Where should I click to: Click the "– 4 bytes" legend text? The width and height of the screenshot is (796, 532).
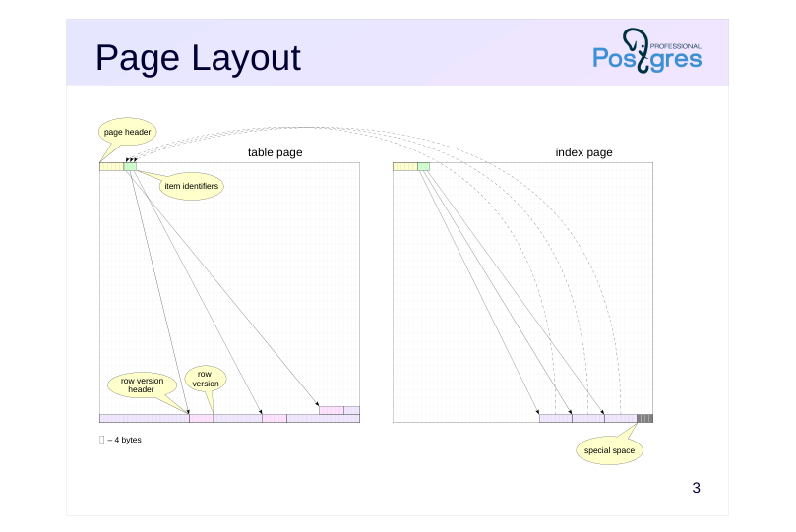coord(124,440)
